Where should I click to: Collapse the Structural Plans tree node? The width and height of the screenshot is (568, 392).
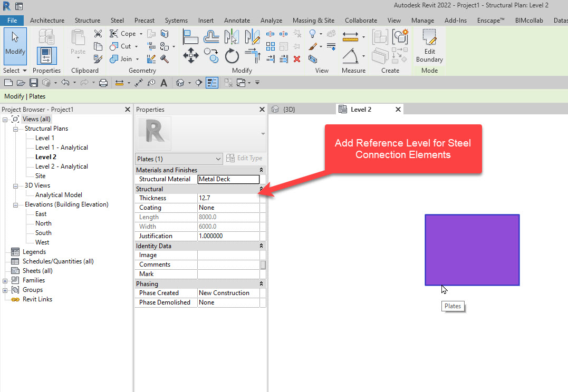pos(16,129)
